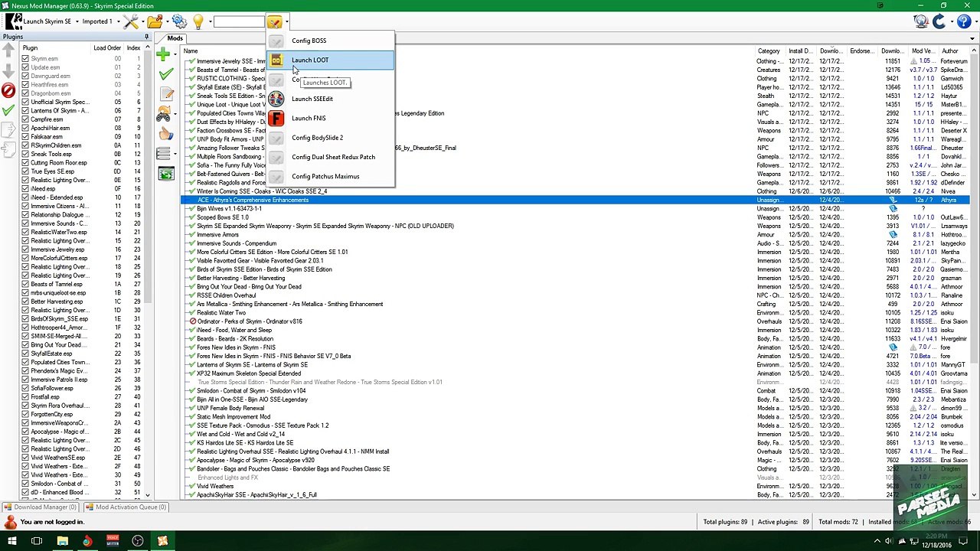
Task: Launch Skyrim SE from the toolbar
Action: point(38,21)
